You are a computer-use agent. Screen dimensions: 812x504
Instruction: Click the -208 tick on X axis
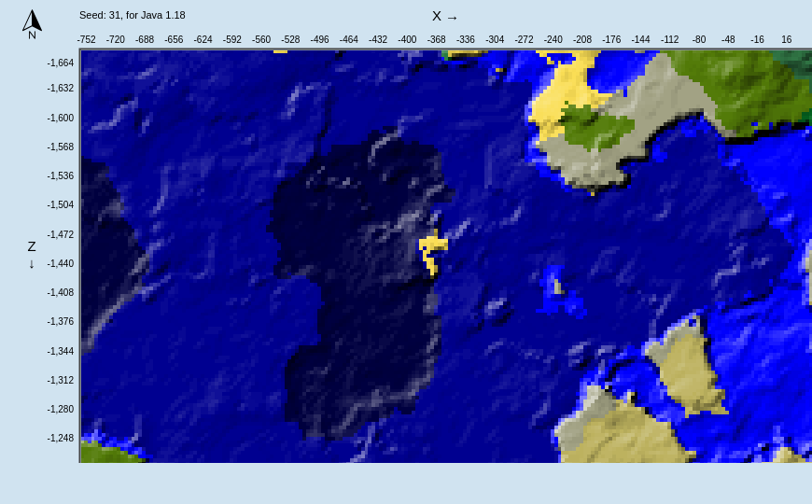pos(582,40)
